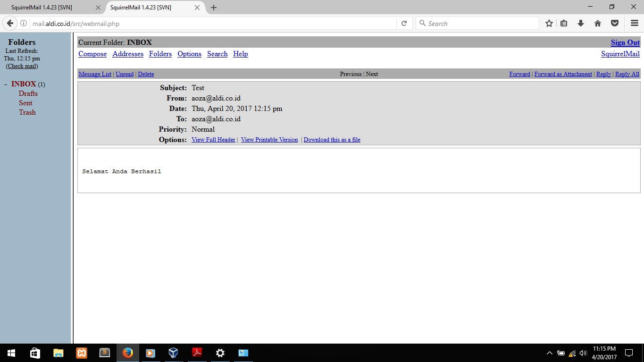Open network tray icon
Viewport: 644px width, 362px height.
click(572, 353)
